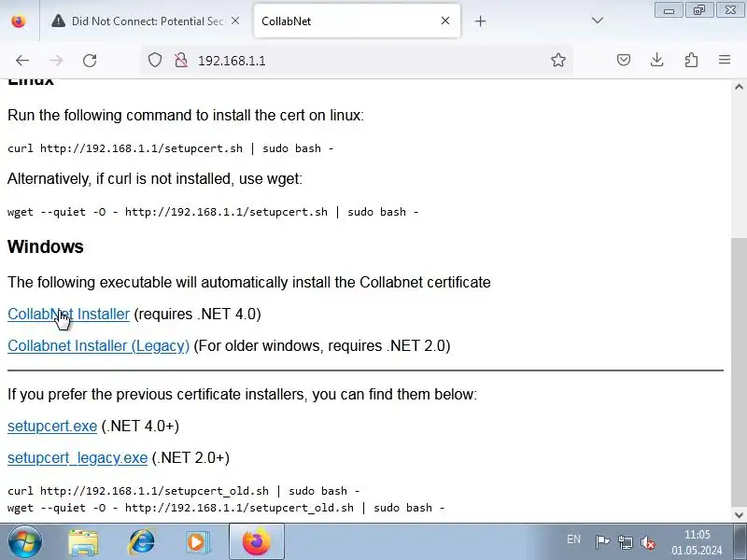Download the CollabNet Installer

click(68, 315)
